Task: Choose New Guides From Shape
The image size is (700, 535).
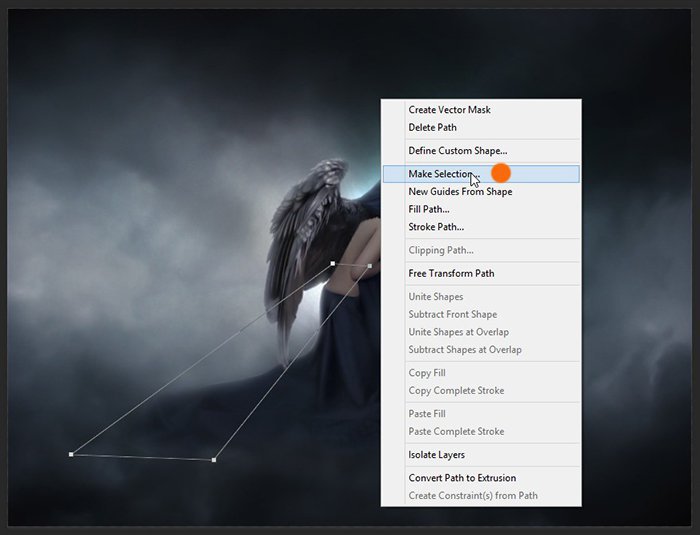Action: click(460, 192)
